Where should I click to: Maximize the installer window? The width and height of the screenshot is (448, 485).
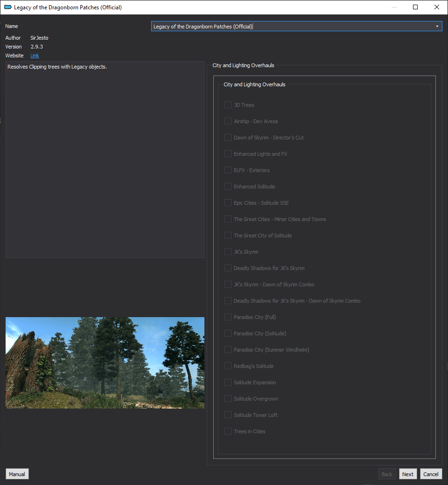(x=415, y=7)
